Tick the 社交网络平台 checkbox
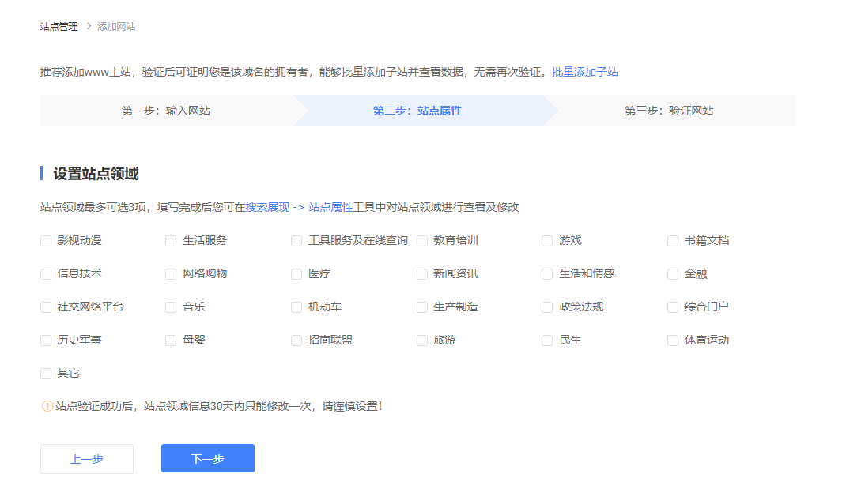The height and width of the screenshot is (504, 846). click(x=46, y=307)
